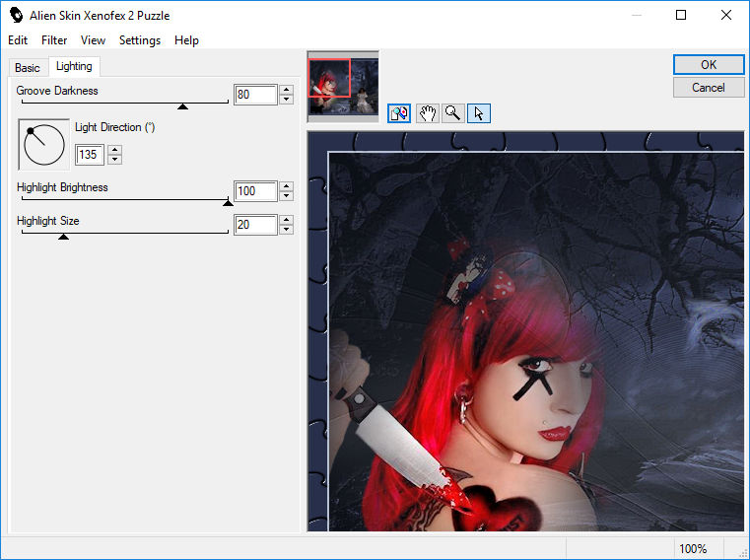This screenshot has height=560, width=750.
Task: Click the puzzle effect preview image
Action: (x=525, y=331)
